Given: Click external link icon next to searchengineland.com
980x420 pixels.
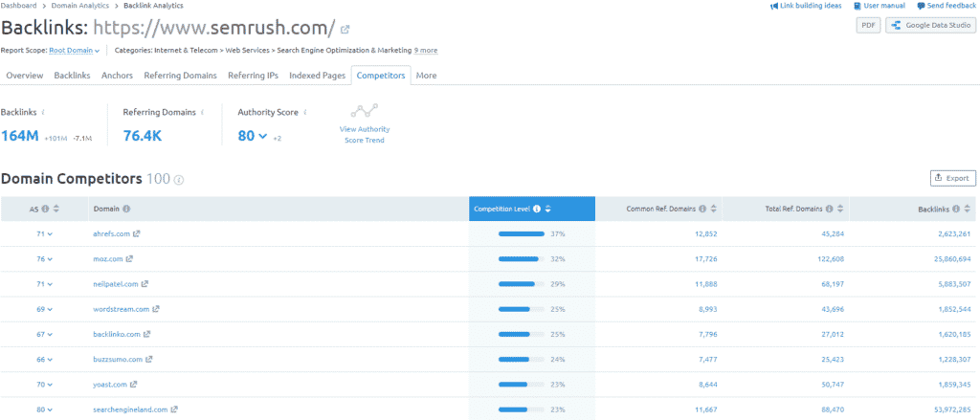Looking at the screenshot, I should tap(174, 409).
